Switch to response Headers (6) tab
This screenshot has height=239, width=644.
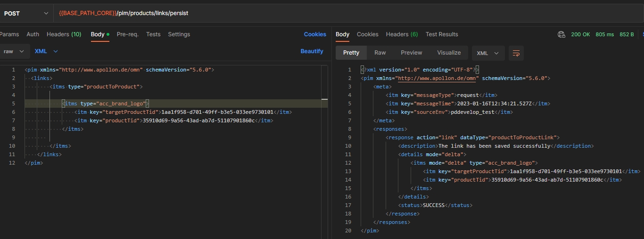tap(402, 34)
